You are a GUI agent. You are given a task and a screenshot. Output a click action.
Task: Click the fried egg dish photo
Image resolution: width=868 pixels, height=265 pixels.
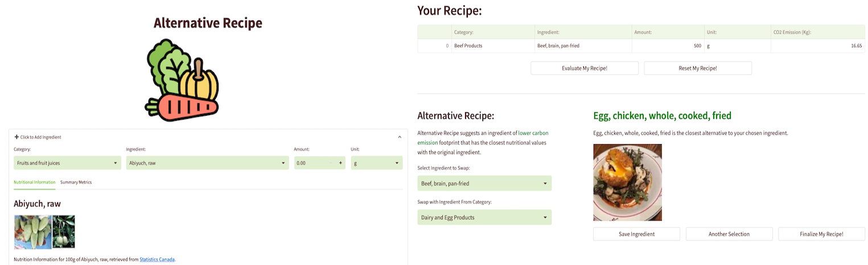tap(627, 182)
